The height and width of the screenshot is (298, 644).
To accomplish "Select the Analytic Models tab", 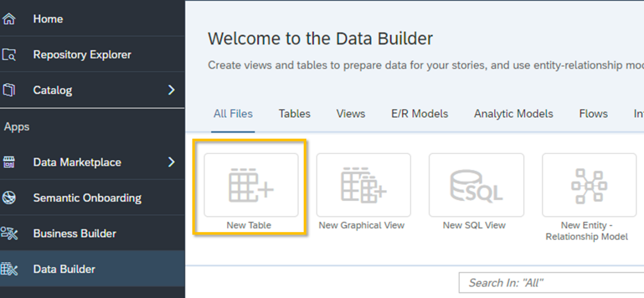I will pyautogui.click(x=513, y=113).
